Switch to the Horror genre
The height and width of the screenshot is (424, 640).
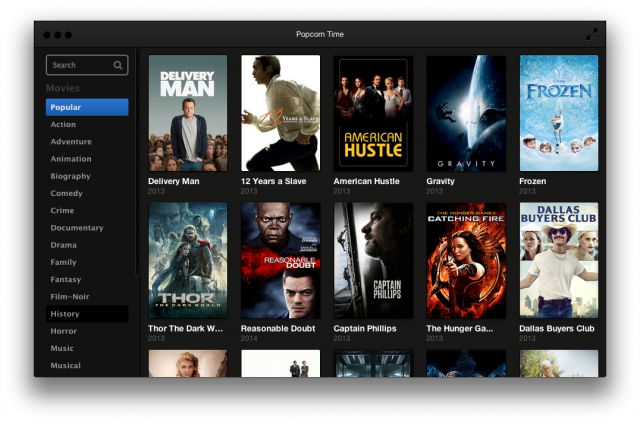64,331
